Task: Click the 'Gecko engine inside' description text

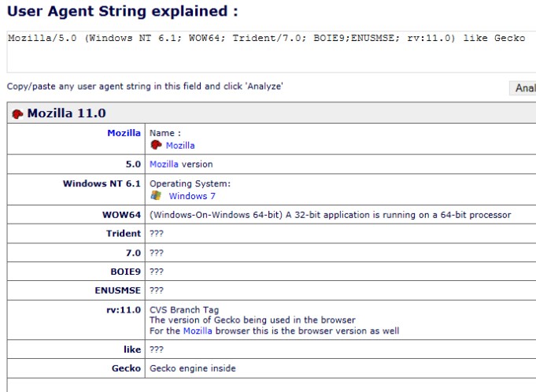Action: 193,368
